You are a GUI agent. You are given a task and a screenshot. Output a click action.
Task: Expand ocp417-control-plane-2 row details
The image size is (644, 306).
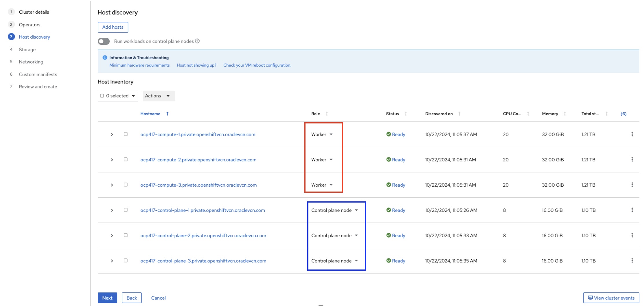(112, 236)
